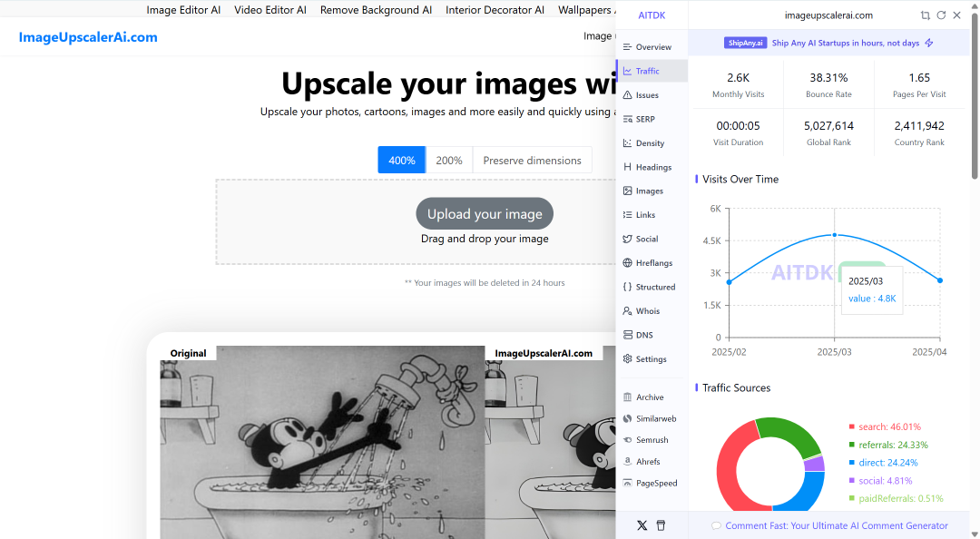
Task: Click the Bounce Rate 38.31% stat
Action: coord(828,85)
